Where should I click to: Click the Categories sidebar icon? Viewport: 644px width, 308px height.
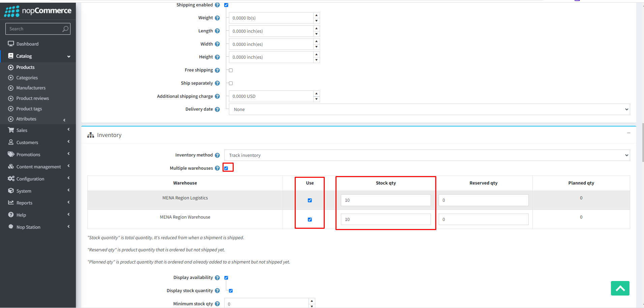11,78
